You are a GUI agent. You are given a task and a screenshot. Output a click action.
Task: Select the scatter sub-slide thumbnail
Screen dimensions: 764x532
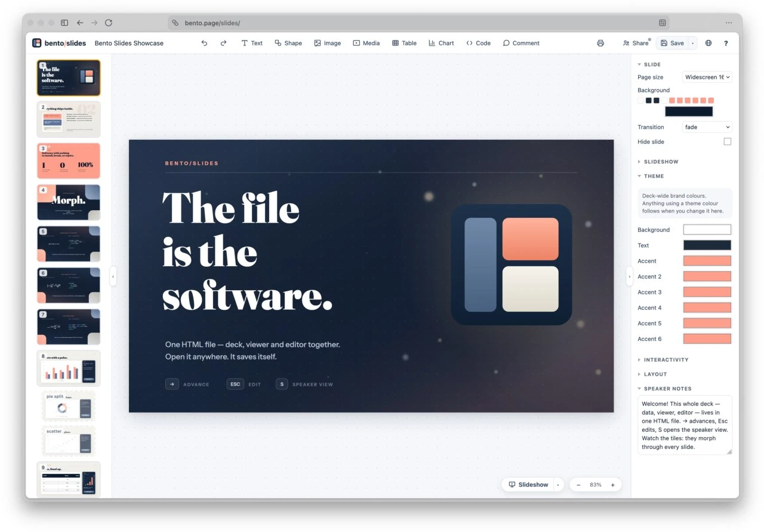pyautogui.click(x=69, y=441)
